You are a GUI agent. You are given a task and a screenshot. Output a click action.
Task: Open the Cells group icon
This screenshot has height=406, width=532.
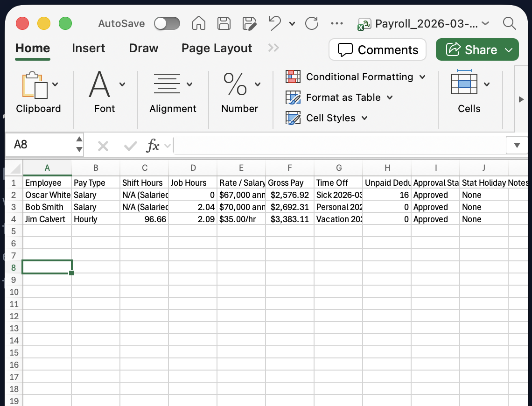tap(464, 82)
